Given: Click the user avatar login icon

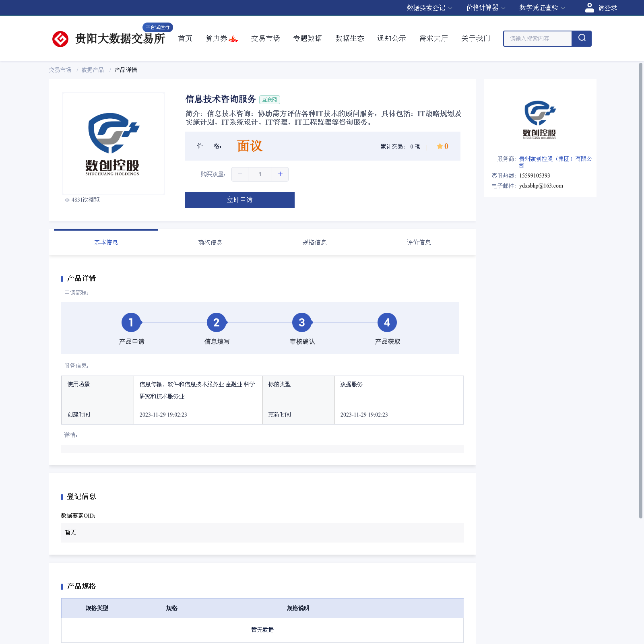Looking at the screenshot, I should [x=589, y=8].
